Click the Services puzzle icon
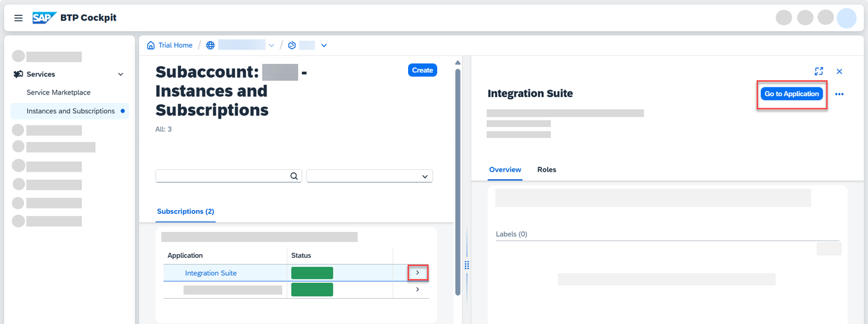This screenshot has height=324, width=868. coord(18,74)
